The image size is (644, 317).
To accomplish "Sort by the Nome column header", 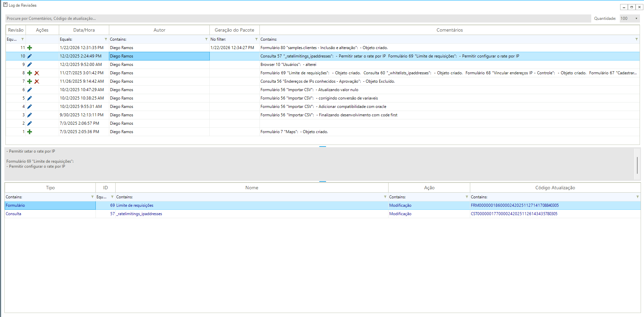I will point(252,188).
